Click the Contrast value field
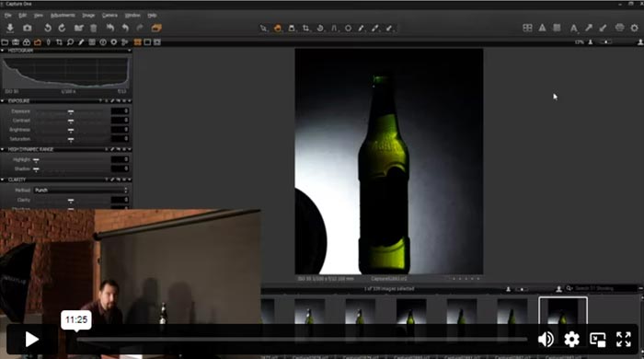Screen dimensions: 644x359 coord(120,120)
